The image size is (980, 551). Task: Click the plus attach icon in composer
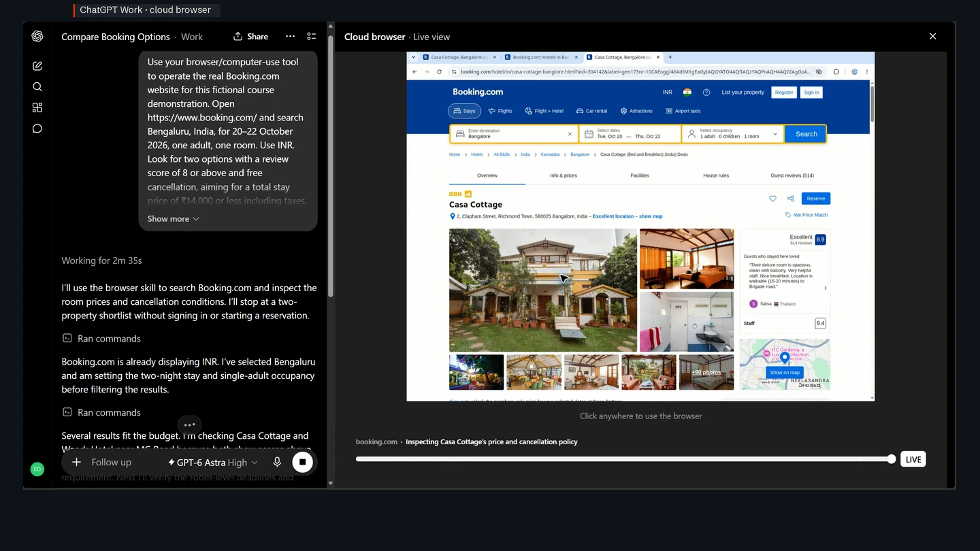pos(77,462)
